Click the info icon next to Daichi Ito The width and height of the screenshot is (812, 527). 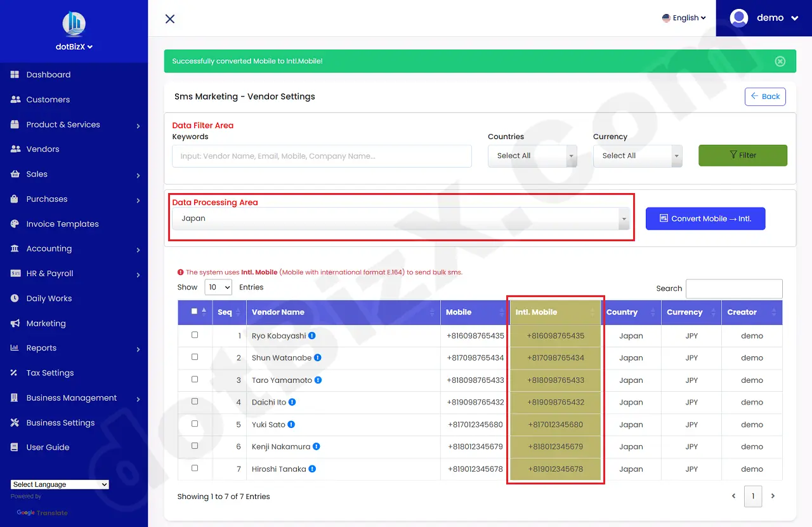[292, 402]
